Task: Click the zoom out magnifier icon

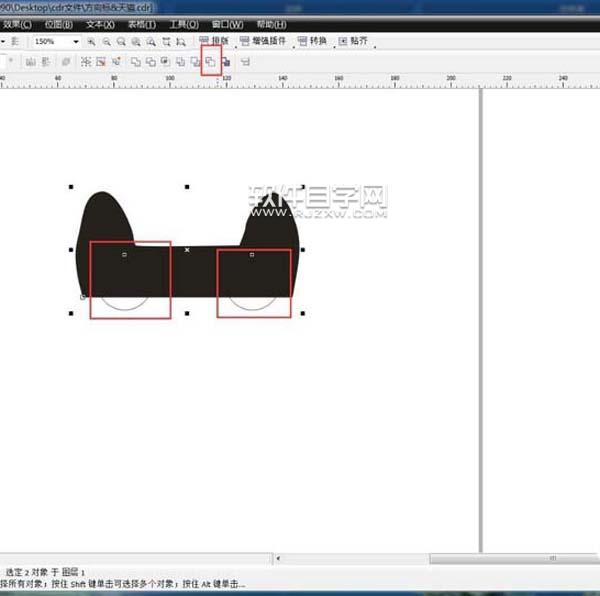Action: pyautogui.click(x=106, y=42)
